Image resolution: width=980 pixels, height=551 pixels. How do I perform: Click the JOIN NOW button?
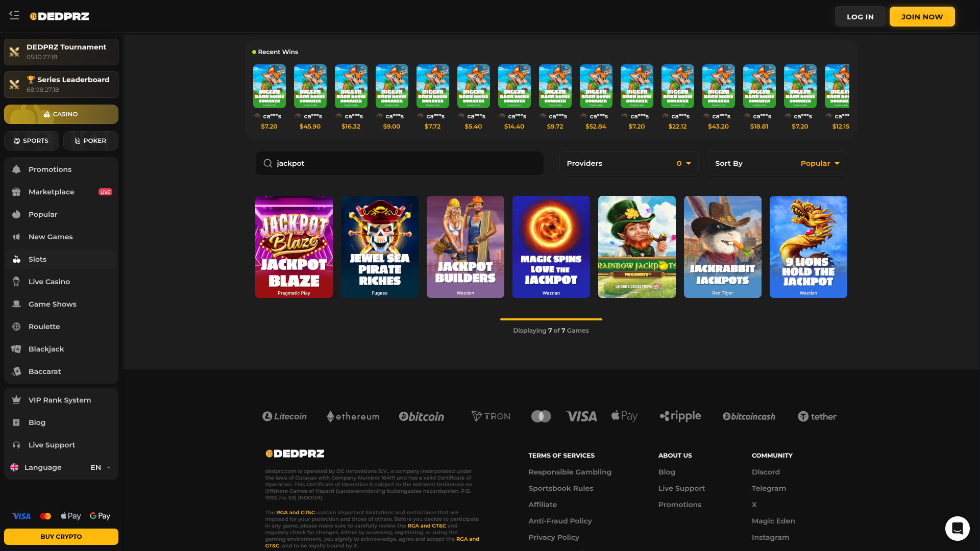point(922,16)
